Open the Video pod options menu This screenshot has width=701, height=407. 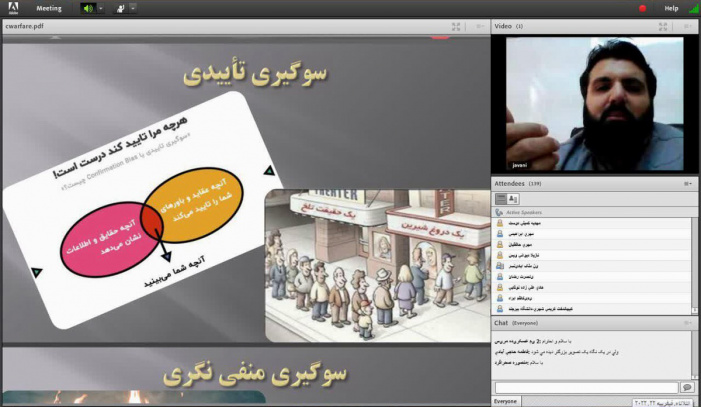[688, 27]
